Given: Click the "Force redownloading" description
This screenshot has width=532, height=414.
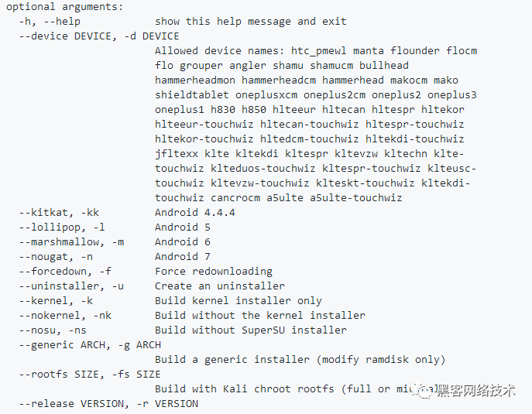Looking at the screenshot, I should [214, 272].
